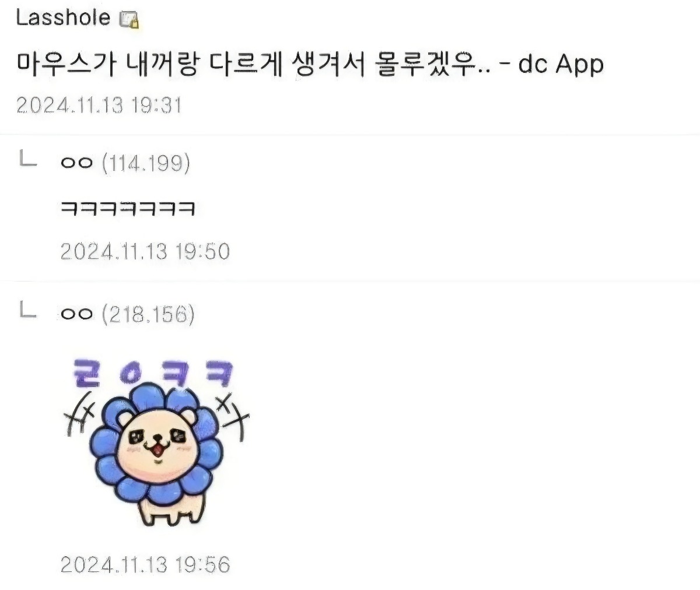Click the badge icon beside Lasshole
The height and width of the screenshot is (590, 700).
[x=129, y=21]
